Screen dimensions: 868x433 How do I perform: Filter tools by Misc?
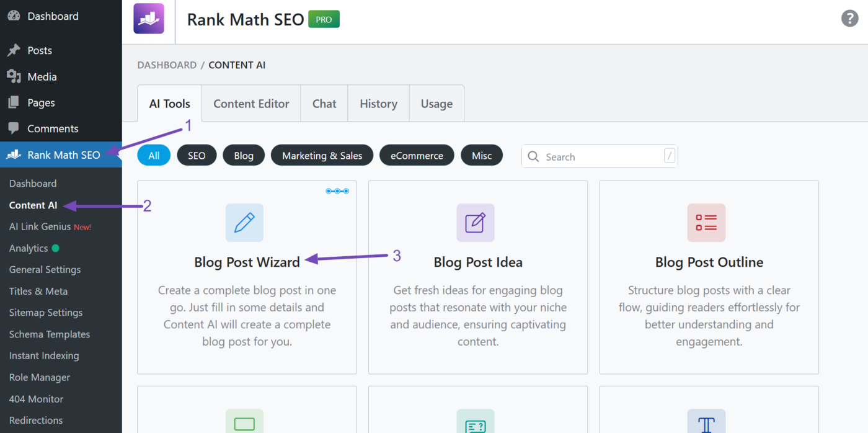tap(482, 156)
